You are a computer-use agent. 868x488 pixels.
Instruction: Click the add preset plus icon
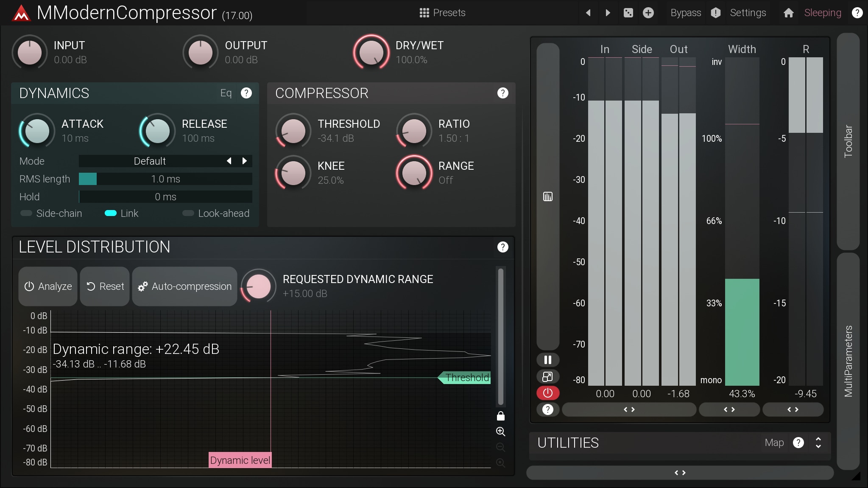click(x=648, y=13)
